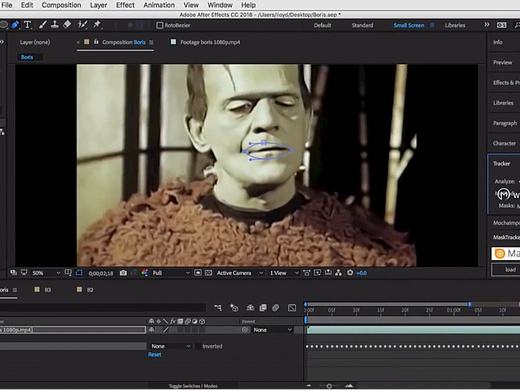This screenshot has height=390, width=520.
Task: Switch to the Standard workspace
Action: 362,25
